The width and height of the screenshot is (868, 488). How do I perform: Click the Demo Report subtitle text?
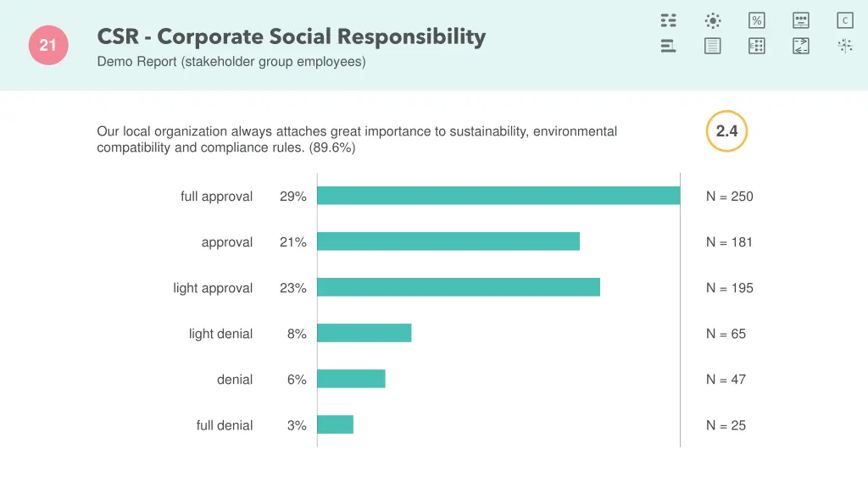231,62
